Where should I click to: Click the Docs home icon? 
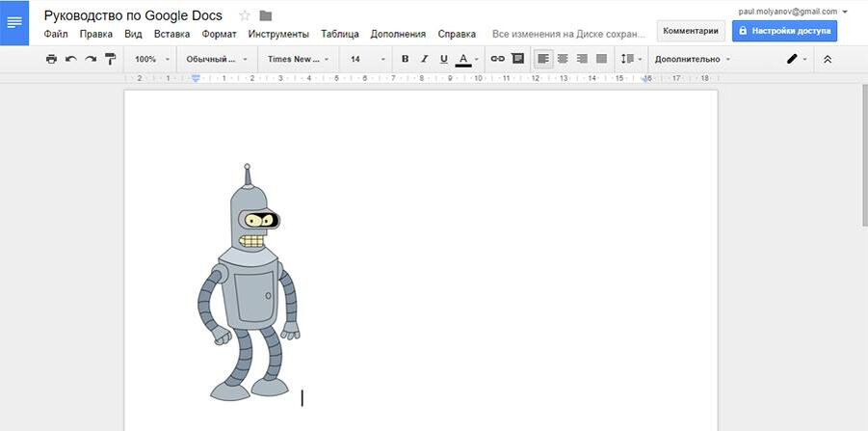[14, 23]
